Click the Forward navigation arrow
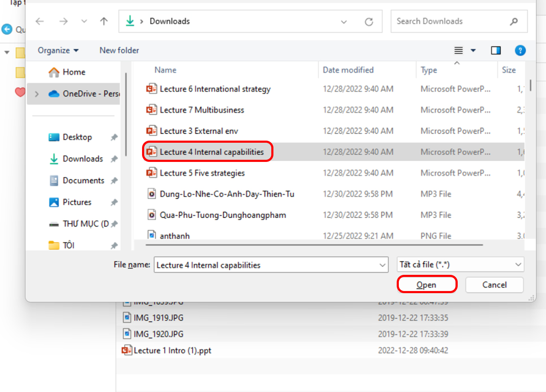 click(x=64, y=21)
